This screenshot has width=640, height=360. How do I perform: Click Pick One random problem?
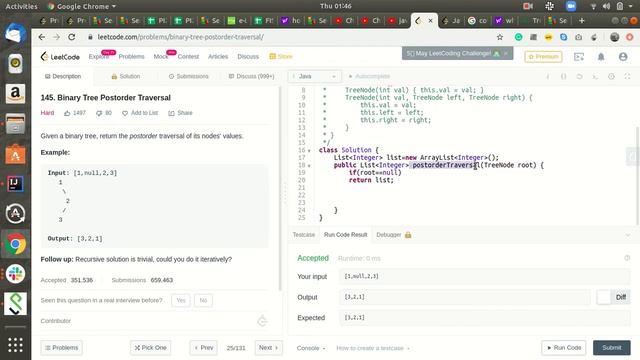151,348
